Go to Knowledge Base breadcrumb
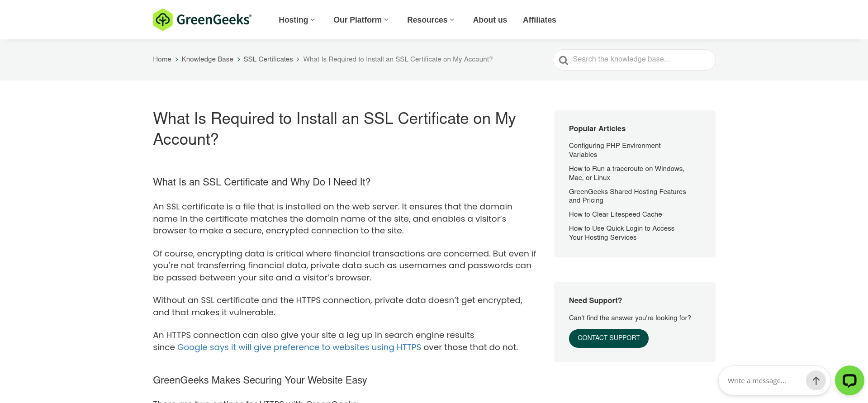The height and width of the screenshot is (403, 868). [x=207, y=59]
